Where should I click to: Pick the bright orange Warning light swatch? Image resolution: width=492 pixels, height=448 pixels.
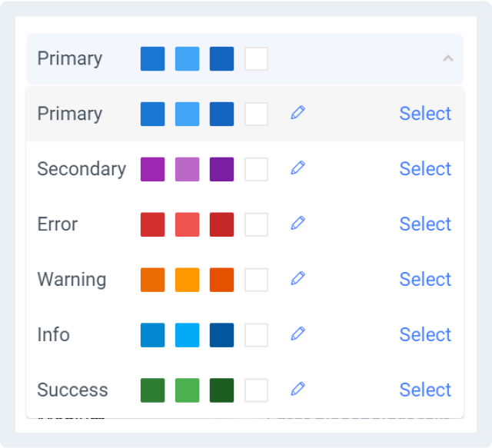click(187, 280)
